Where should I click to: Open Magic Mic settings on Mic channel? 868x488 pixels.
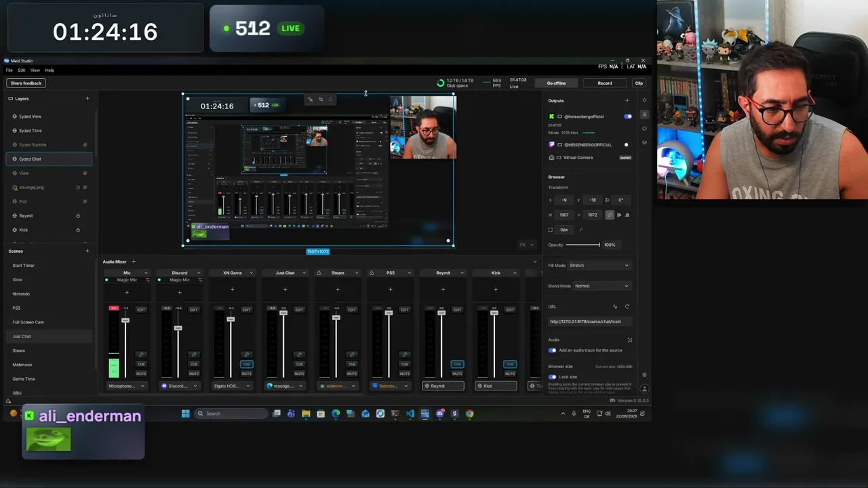[147, 280]
